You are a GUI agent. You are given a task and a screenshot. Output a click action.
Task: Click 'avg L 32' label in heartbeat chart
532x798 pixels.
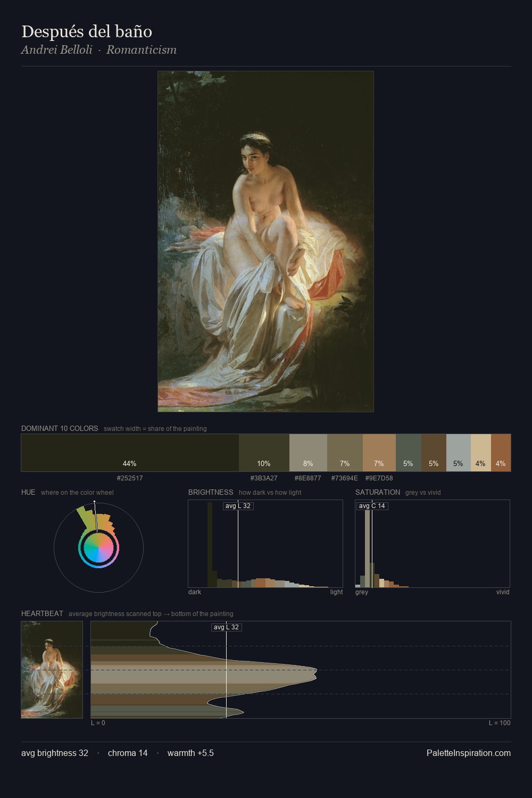[227, 627]
